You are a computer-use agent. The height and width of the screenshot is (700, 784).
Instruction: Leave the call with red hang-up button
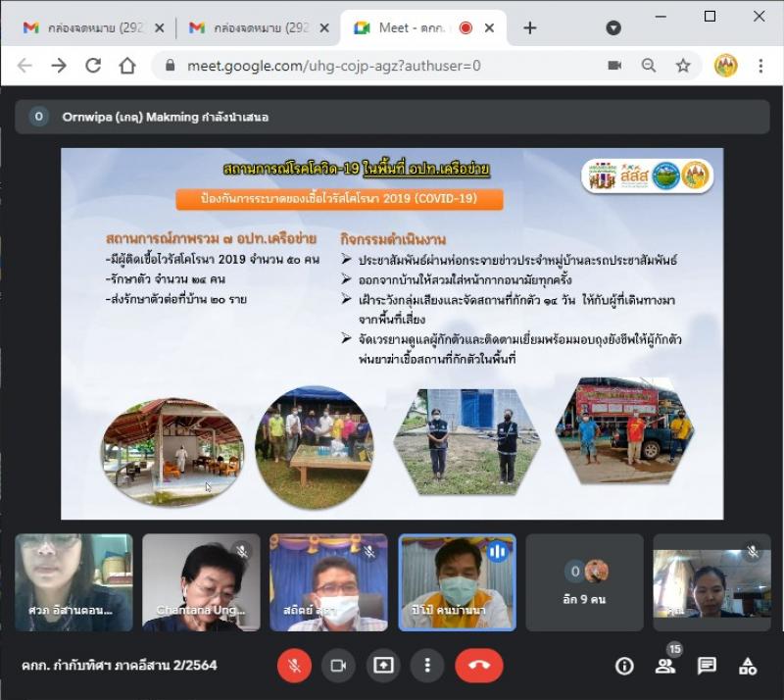(x=478, y=665)
